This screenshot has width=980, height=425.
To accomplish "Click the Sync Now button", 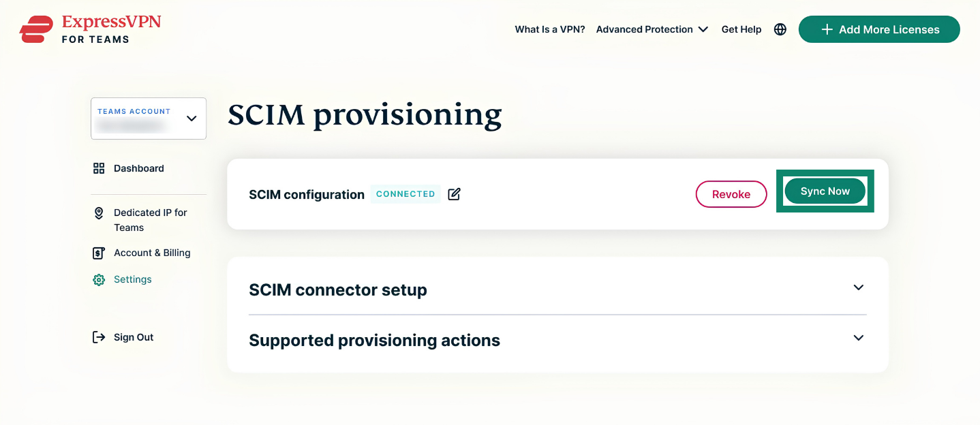I will [x=825, y=191].
